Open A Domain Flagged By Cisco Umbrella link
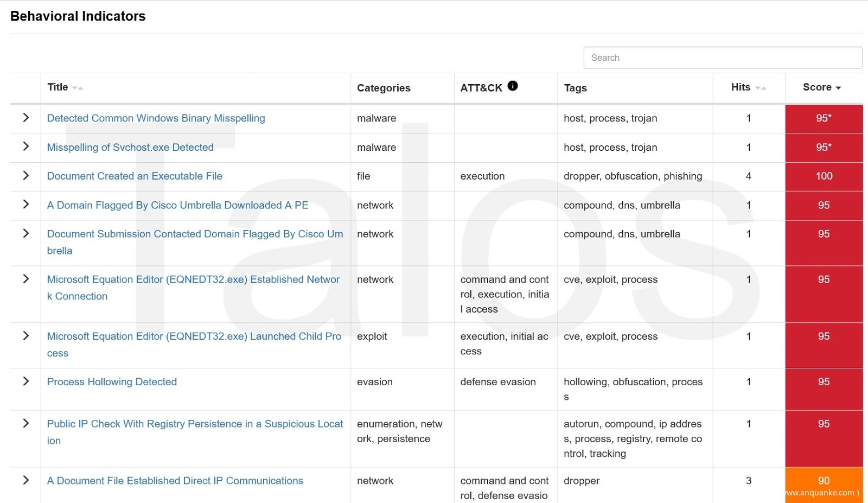The image size is (868, 503). point(177,205)
